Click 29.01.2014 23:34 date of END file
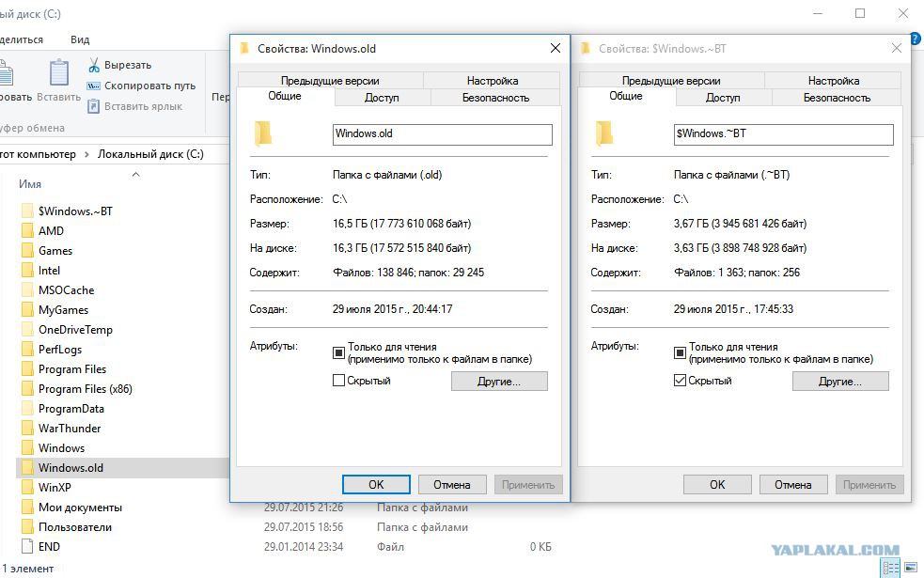Viewport: 924px width, 578px height. pos(304,547)
